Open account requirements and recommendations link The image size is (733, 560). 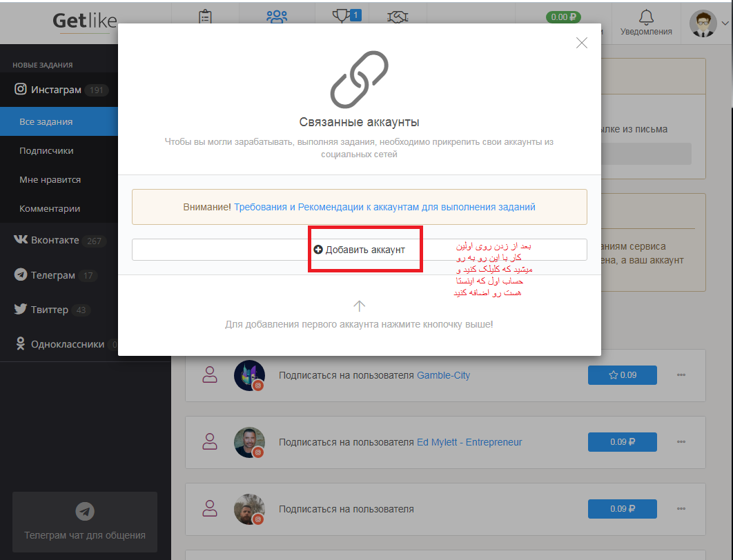point(384,207)
